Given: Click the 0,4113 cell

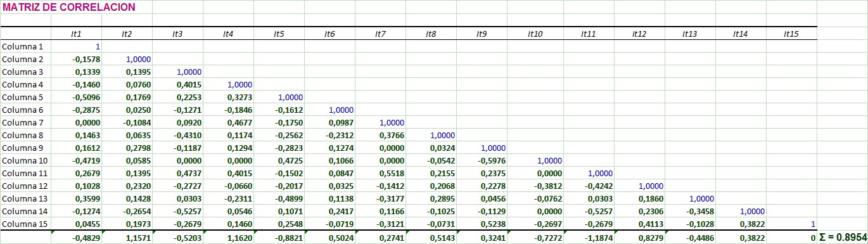Looking at the screenshot, I should [x=640, y=224].
